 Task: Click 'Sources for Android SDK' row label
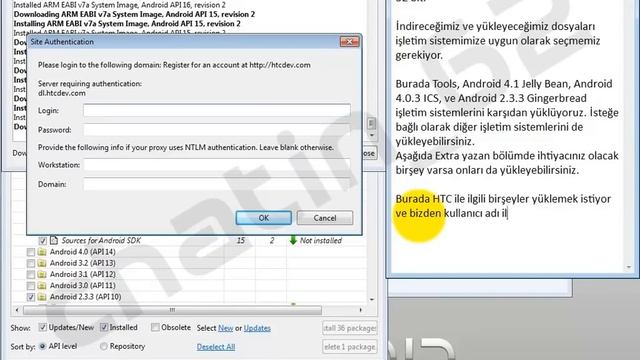101,240
